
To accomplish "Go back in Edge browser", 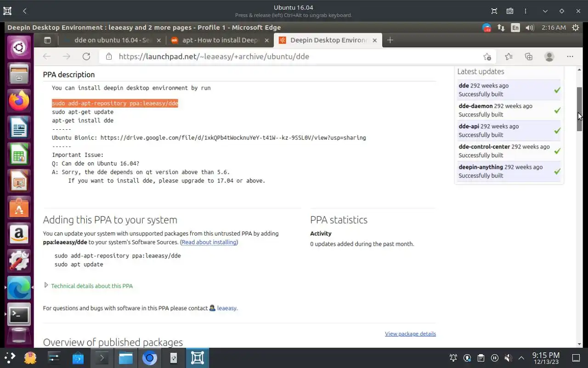I will pos(46,57).
